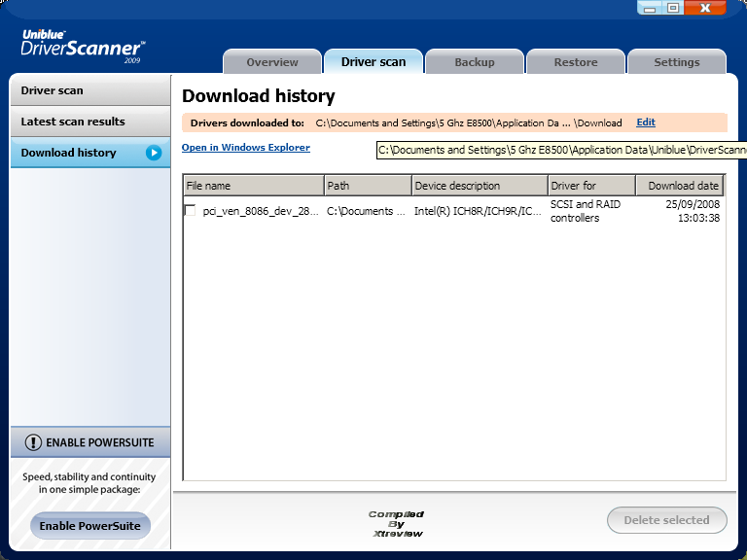Click the Uniblue DriverScanner logo
The height and width of the screenshot is (560, 747).
point(83,46)
